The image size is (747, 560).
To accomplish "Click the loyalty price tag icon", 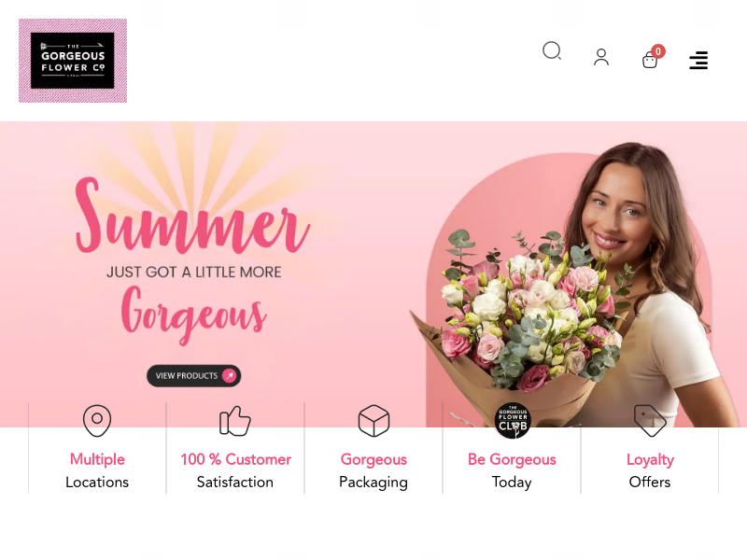I will pyautogui.click(x=650, y=421).
